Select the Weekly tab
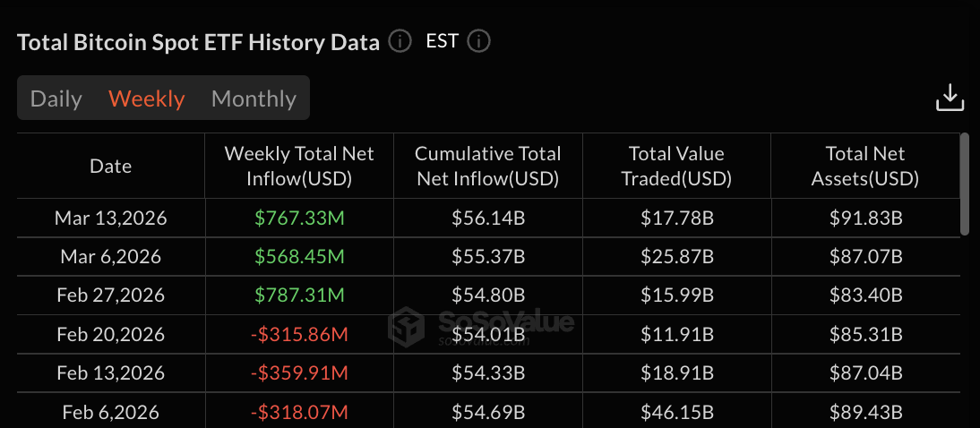This screenshot has width=980, height=428. click(x=147, y=98)
